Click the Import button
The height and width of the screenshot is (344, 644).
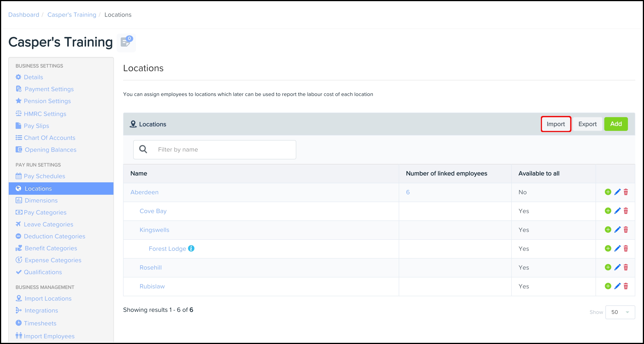coord(556,124)
